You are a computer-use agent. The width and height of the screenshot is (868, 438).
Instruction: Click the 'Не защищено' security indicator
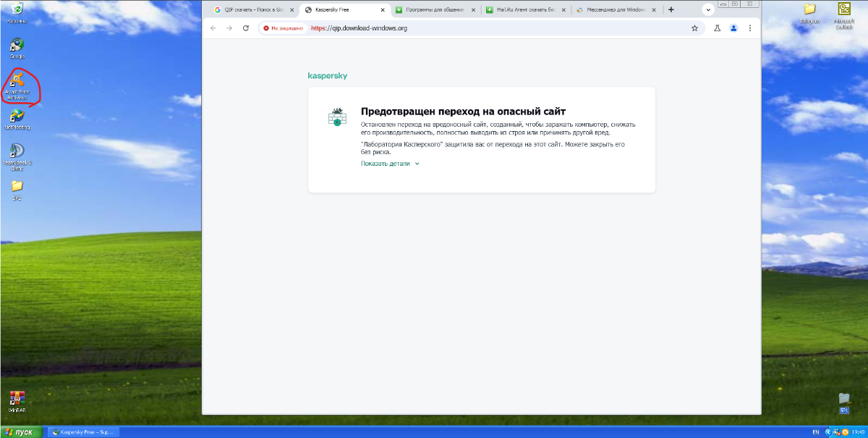point(284,28)
